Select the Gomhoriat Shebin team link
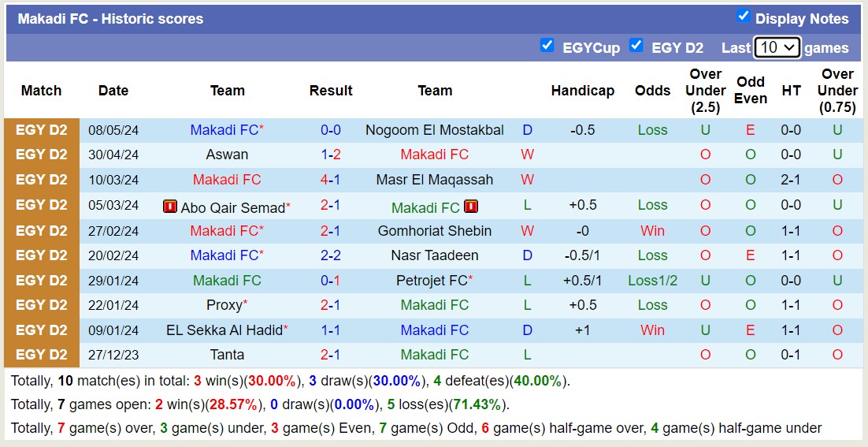 [x=435, y=231]
